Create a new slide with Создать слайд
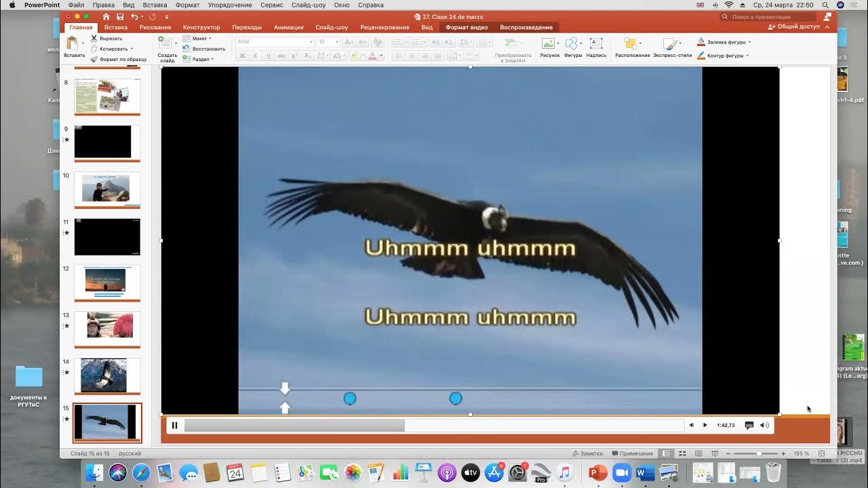 167,49
